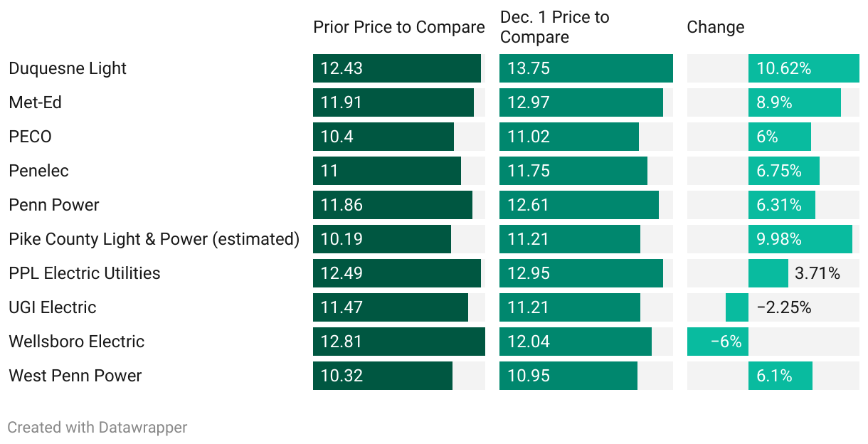
Task: Select the Penn Power row label
Action: tap(54, 205)
